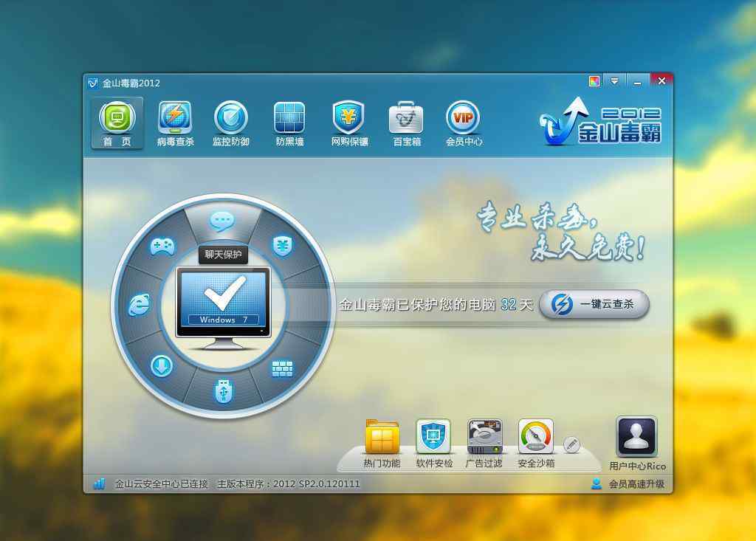Start 一键云查杀 one-click cloud scan
This screenshot has width=756, height=541.
click(594, 304)
